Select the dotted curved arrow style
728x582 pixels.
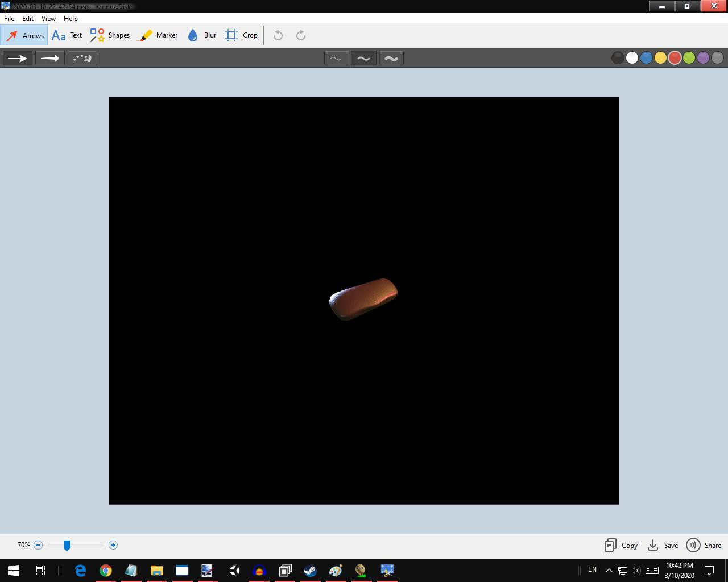[82, 58]
